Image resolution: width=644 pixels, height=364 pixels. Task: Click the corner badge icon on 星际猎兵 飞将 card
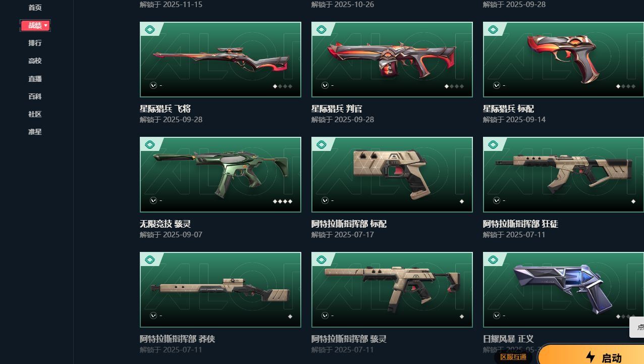[x=149, y=30]
